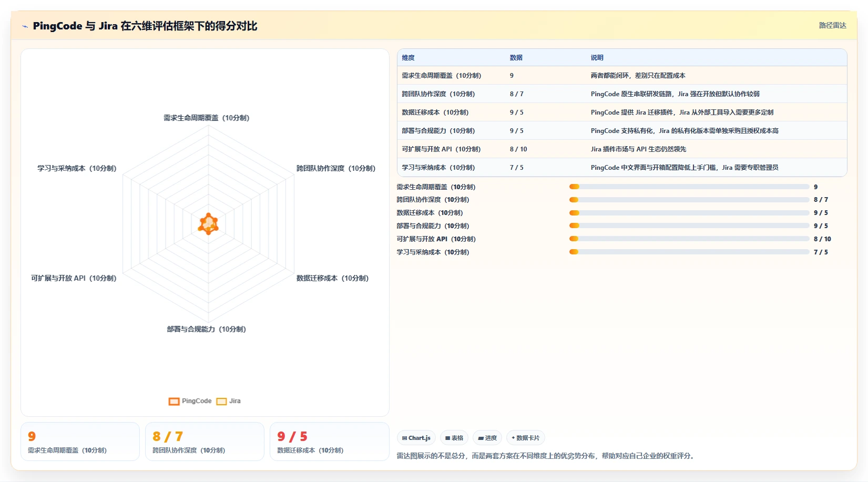Image resolution: width=868 pixels, height=482 pixels.
Task: Click the 数据迁移成本 progress bar
Action: click(x=689, y=213)
